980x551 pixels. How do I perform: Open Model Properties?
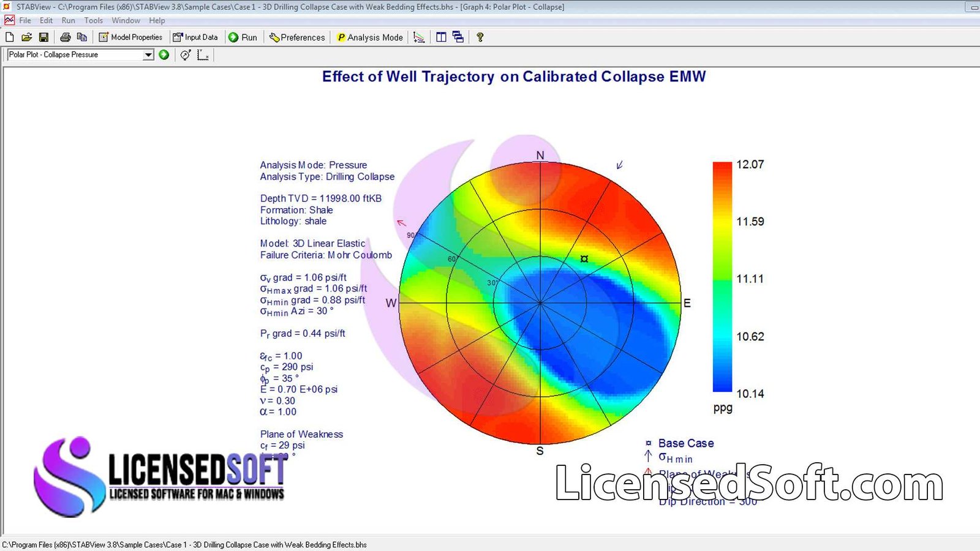130,37
